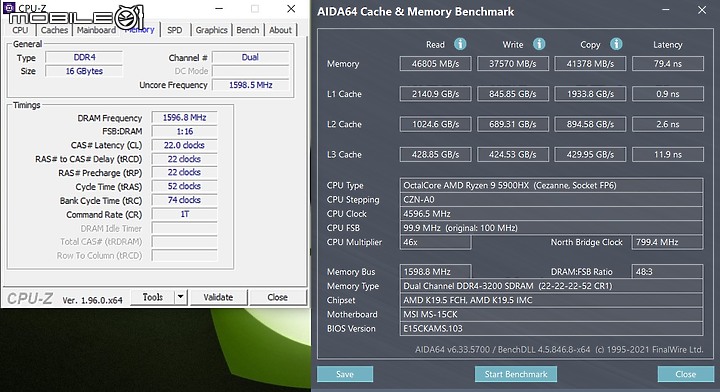
Task: Click the Command Rate 1T value
Action: 184,214
